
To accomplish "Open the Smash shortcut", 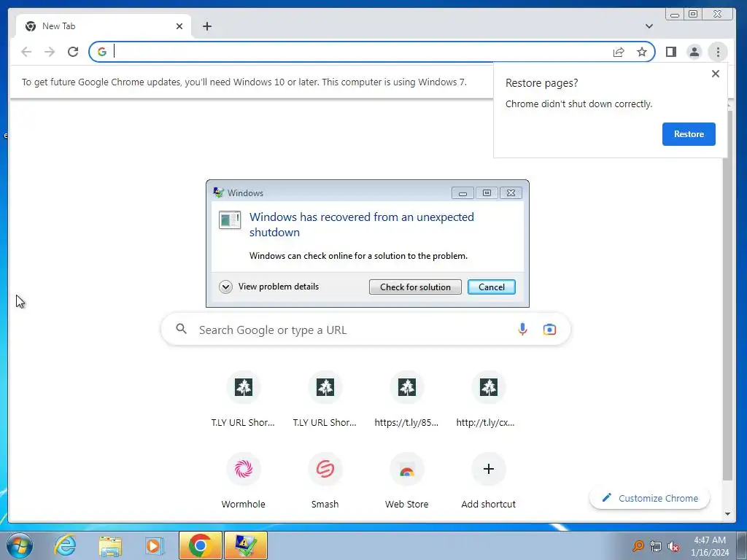I will [x=325, y=481].
